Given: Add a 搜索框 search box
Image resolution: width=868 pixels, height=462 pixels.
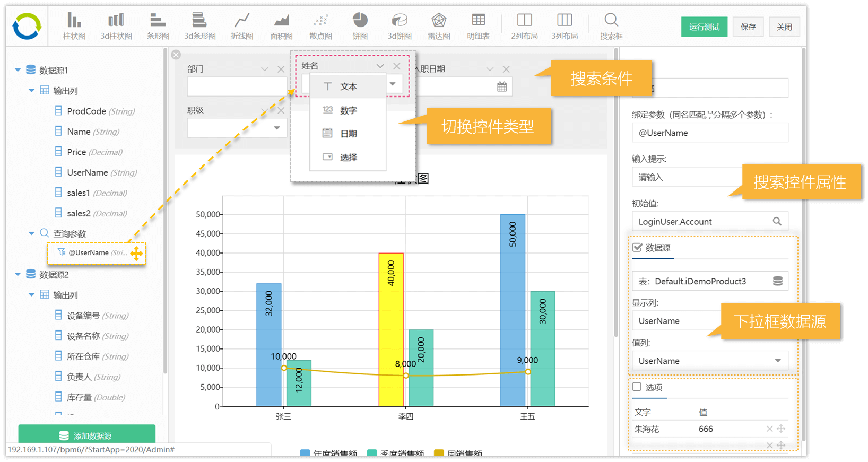Looking at the screenshot, I should [x=611, y=26].
